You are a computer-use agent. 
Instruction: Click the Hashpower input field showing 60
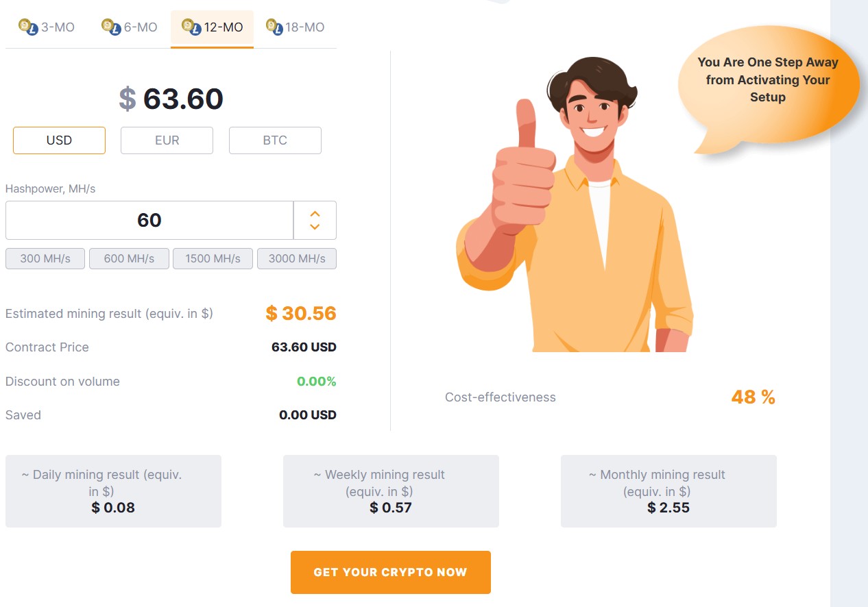(149, 220)
